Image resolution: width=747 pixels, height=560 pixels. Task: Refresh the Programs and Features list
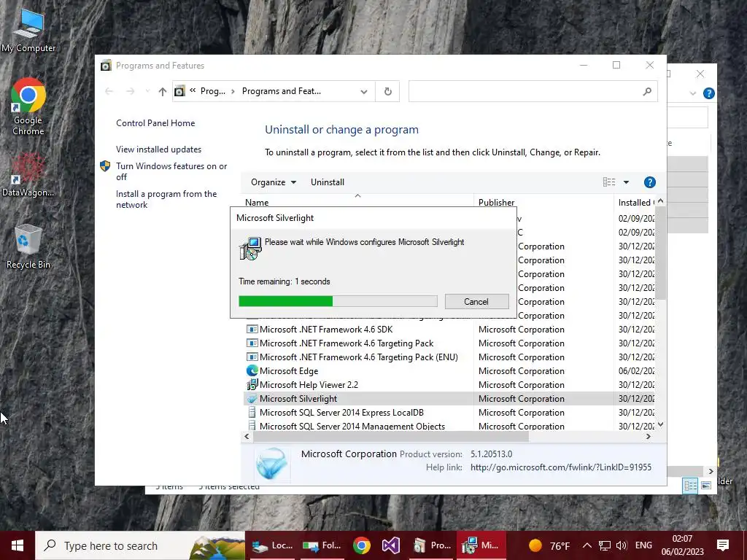388,91
